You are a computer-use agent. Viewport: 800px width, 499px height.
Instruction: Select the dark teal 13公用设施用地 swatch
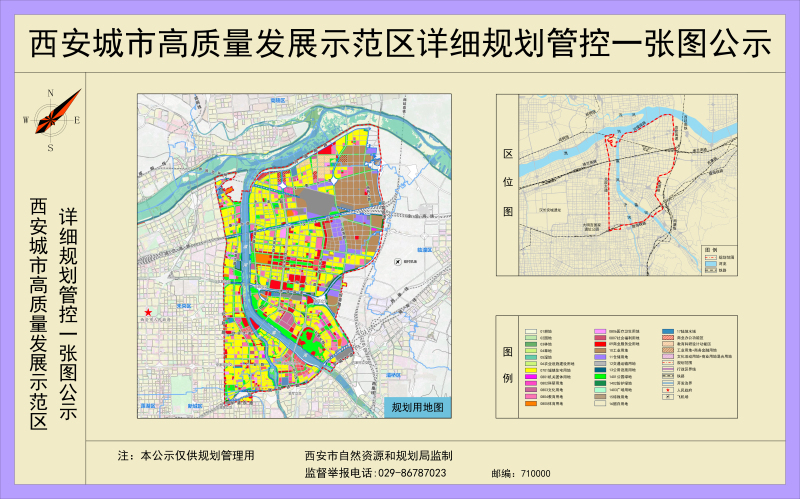coord(600,370)
